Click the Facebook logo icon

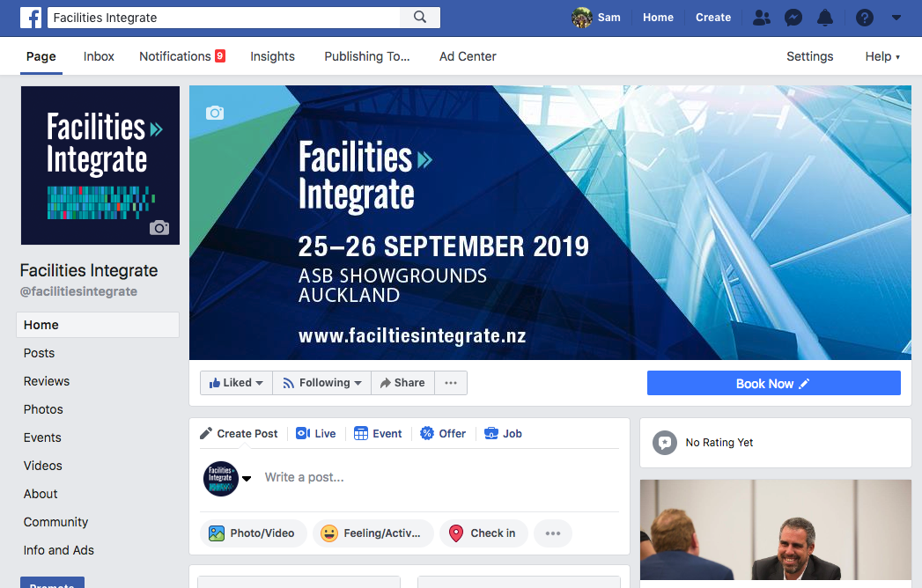[x=31, y=18]
